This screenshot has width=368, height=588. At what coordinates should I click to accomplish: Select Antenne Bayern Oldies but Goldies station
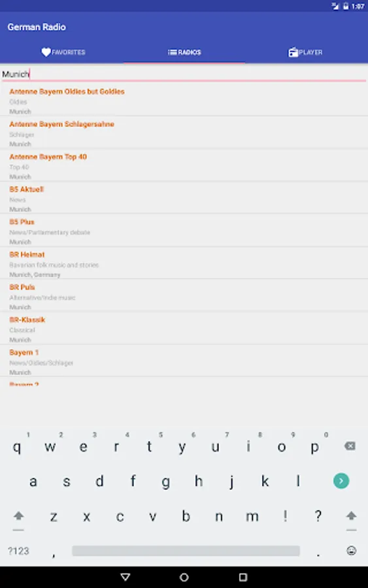[184, 101]
